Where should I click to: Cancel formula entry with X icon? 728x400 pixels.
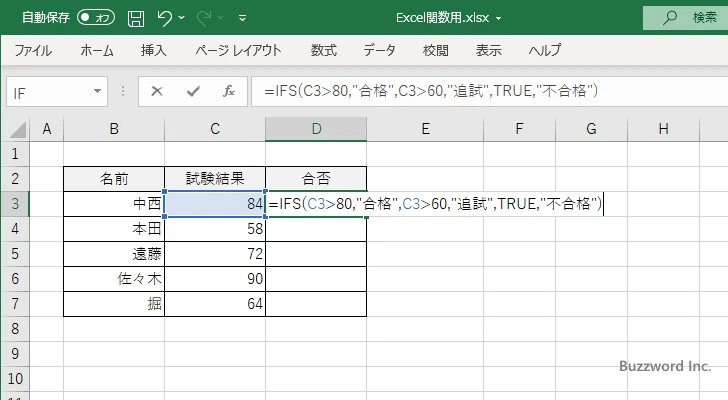pyautogui.click(x=157, y=91)
